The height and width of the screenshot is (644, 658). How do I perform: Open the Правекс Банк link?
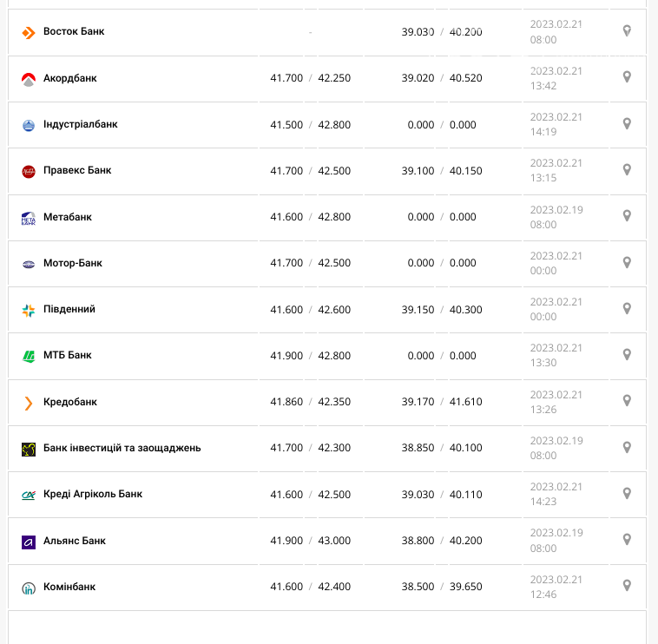tap(77, 170)
